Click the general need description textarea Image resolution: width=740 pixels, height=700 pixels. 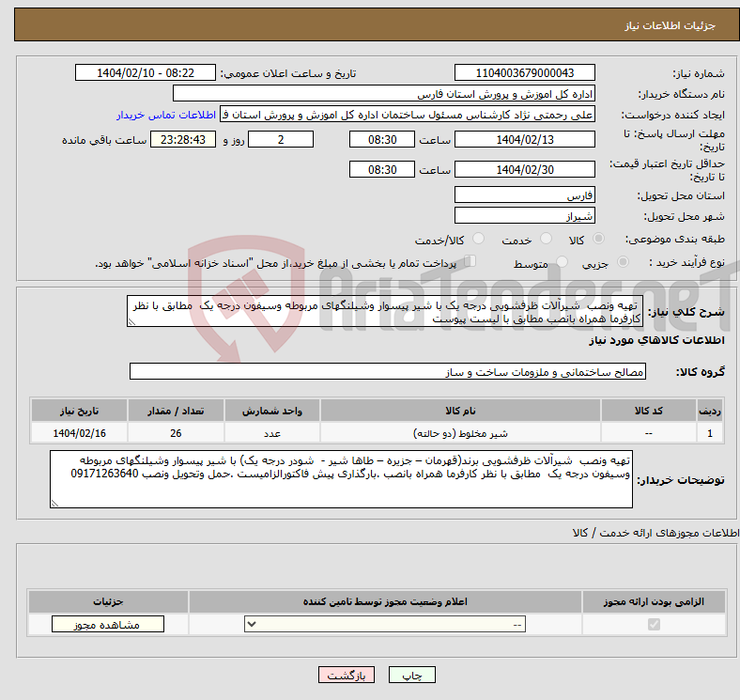[385, 312]
